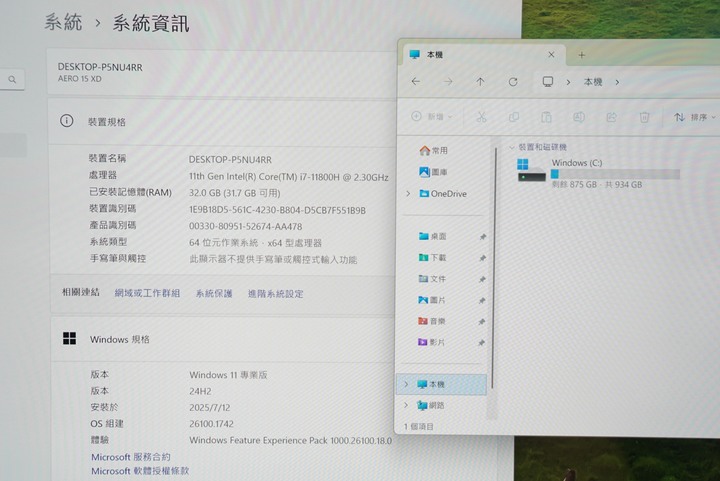720x481 pixels.
Task: Click the pin icon beside 圖片
Action: (x=482, y=301)
